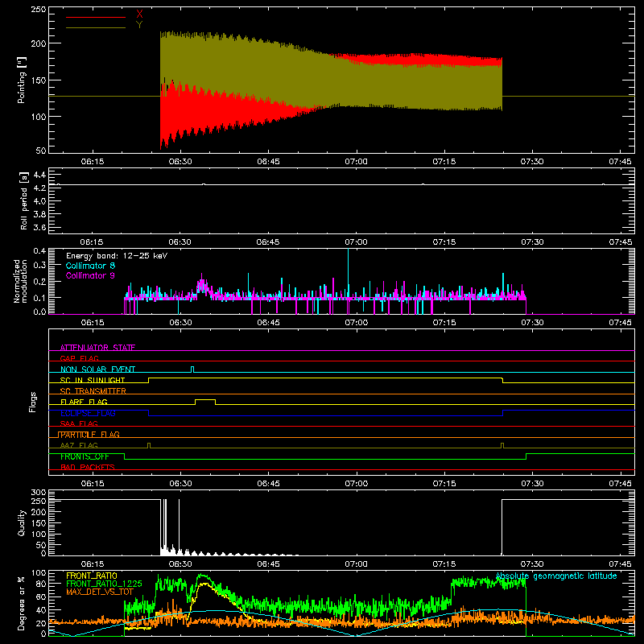Image resolution: width=644 pixels, height=644 pixels.
Task: Click the Flags axis title
Action: pyautogui.click(x=33, y=402)
